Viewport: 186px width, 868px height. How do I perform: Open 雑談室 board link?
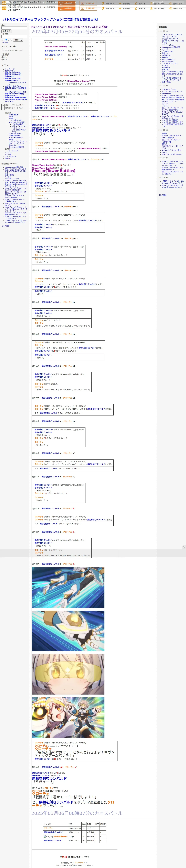(11, 117)
